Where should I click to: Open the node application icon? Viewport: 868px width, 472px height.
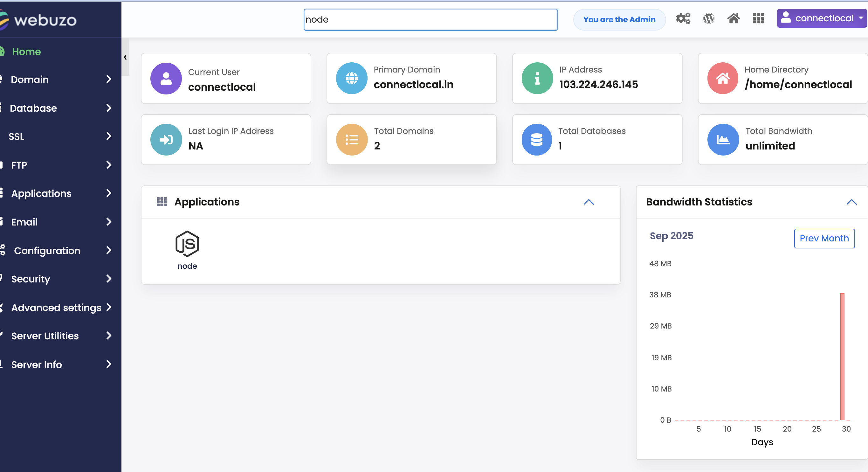tap(187, 249)
